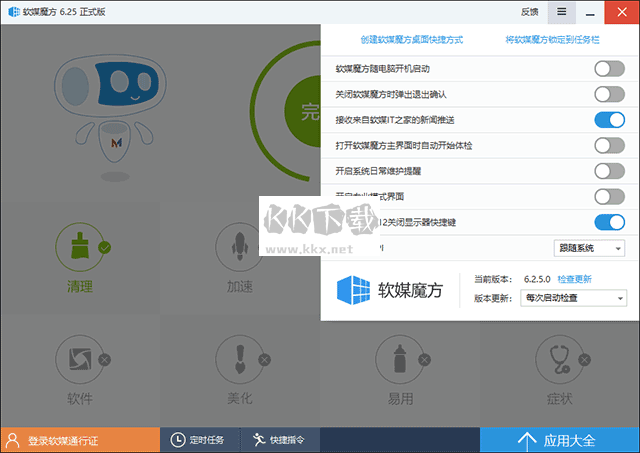
Task: Click the 快捷指令 running figure icon
Action: [259, 440]
